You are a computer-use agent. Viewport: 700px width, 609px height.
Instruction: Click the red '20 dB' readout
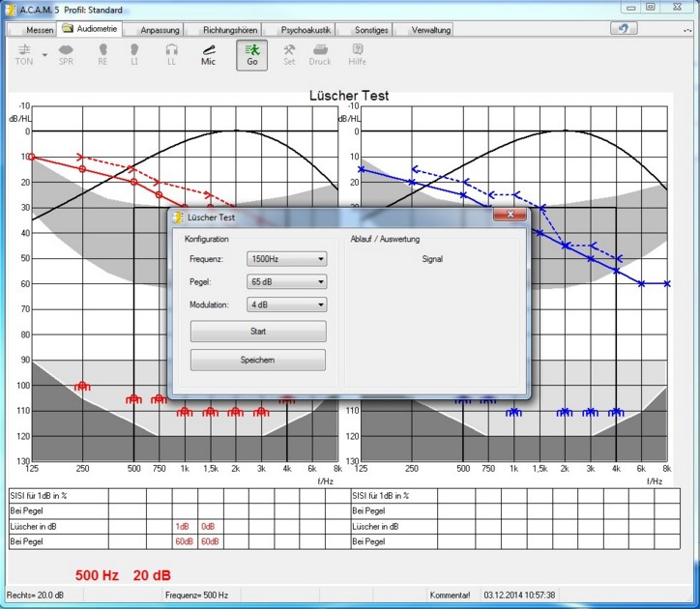tap(152, 575)
